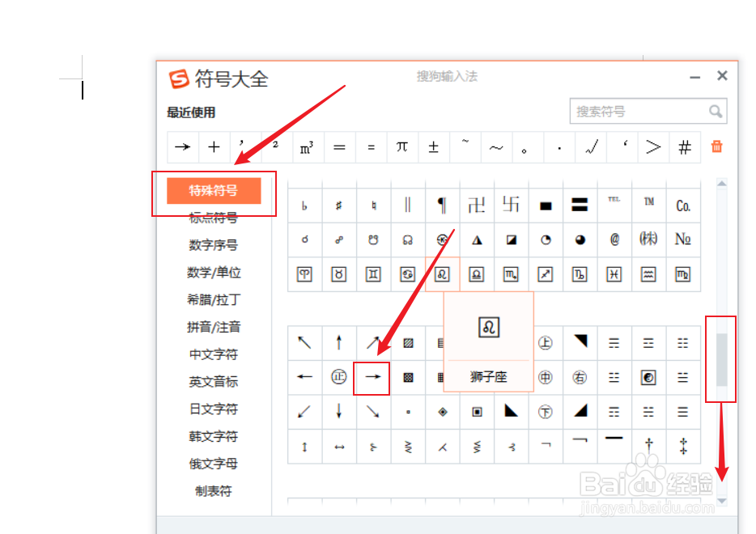
Task: Insert the recent # symbol
Action: point(685,147)
